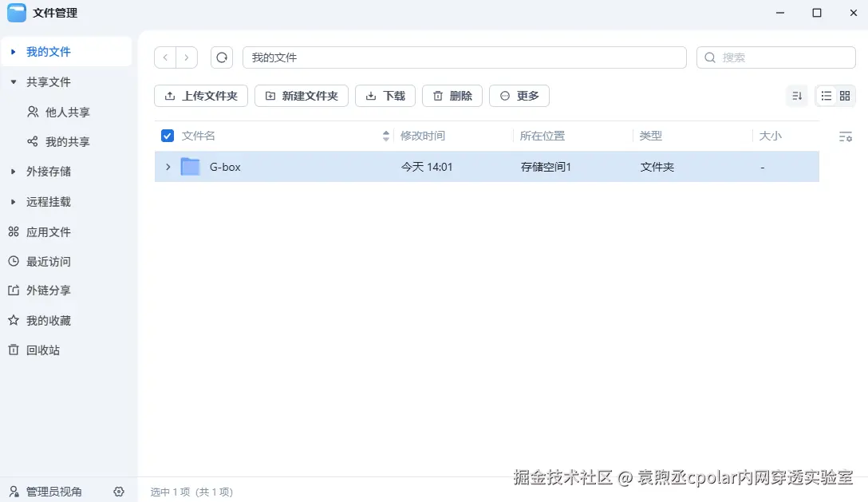Minimize the 文件管理 window
Screen dimensions: 868x502
tap(780, 13)
